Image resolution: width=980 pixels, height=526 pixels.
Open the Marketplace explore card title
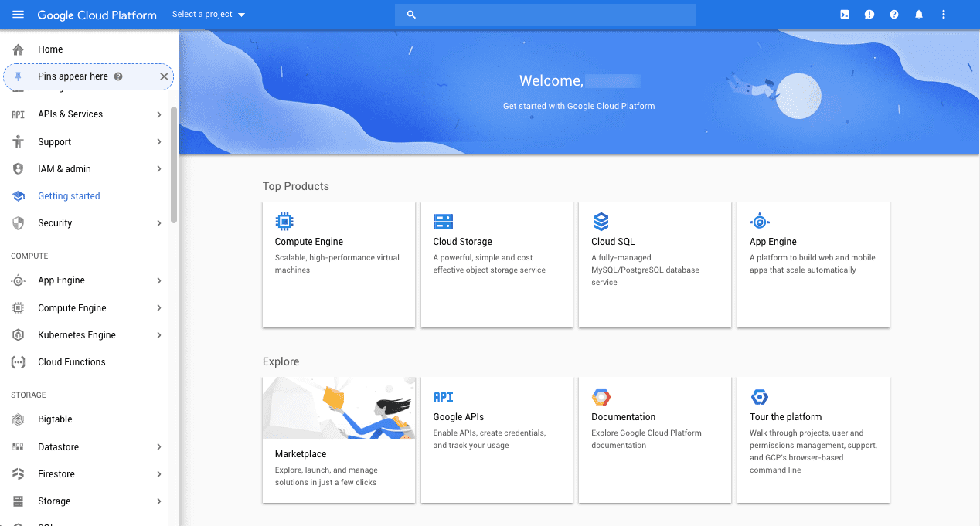tap(301, 454)
